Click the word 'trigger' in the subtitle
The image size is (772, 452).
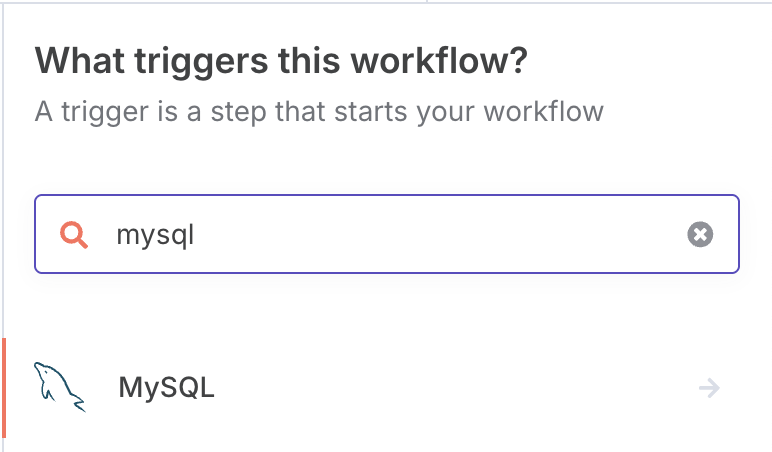click(x=104, y=112)
